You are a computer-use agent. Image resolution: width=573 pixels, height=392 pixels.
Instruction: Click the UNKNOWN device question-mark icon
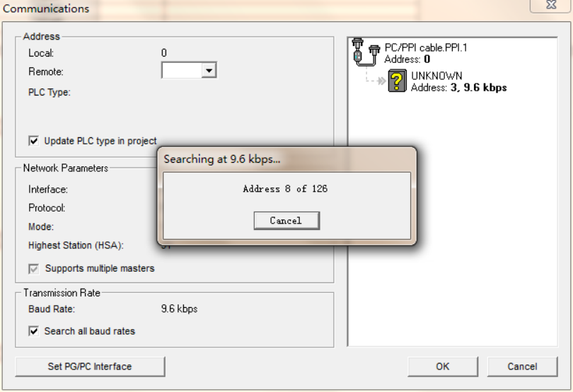pos(398,81)
